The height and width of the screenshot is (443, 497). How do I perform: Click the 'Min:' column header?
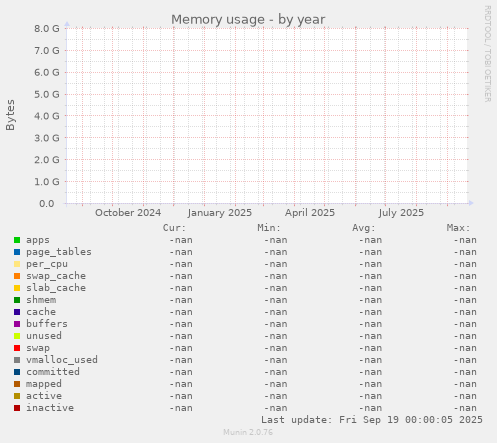pyautogui.click(x=269, y=228)
